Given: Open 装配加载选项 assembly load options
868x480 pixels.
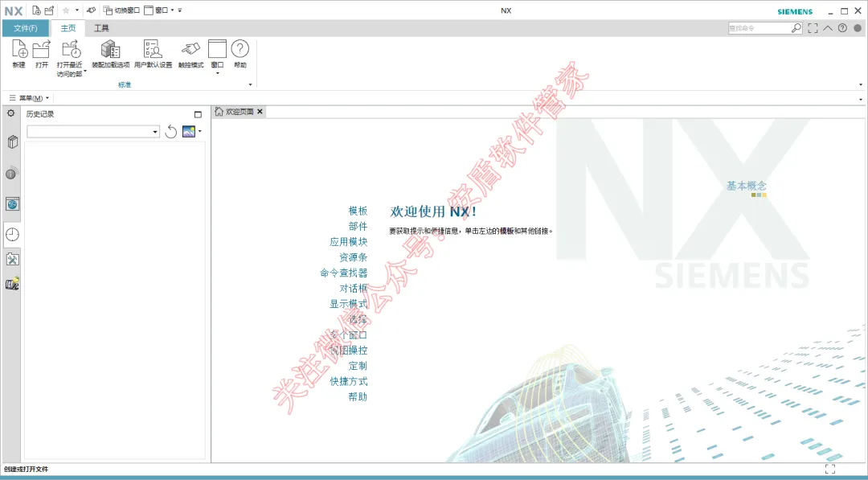Looking at the screenshot, I should click(110, 54).
